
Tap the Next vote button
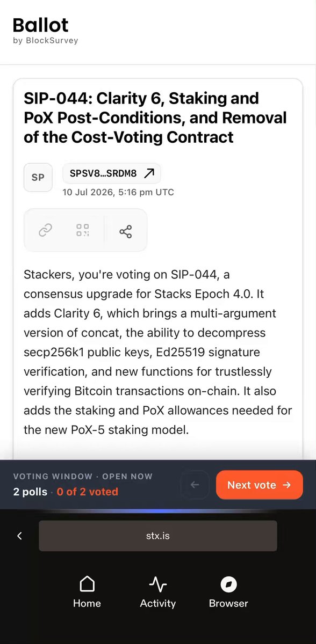259,485
